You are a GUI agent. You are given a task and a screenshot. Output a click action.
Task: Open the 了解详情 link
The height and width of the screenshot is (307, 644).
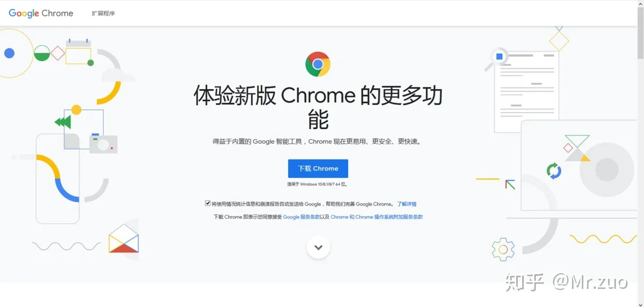coord(406,204)
